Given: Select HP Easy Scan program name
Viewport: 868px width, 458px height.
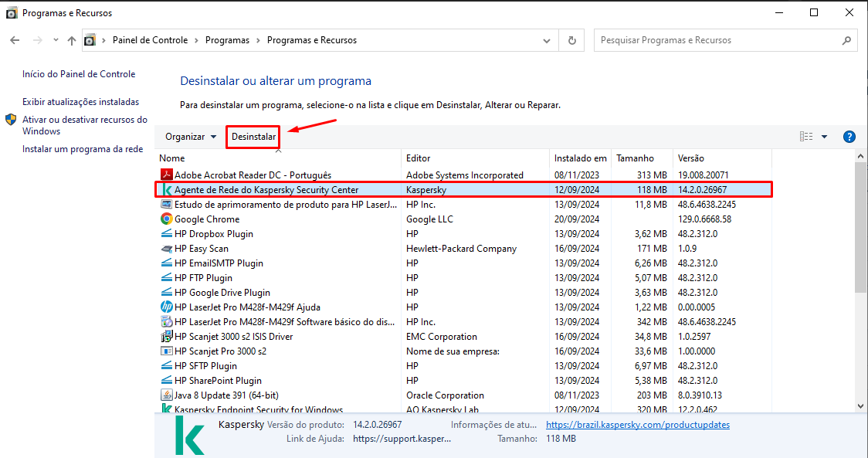Looking at the screenshot, I should click(202, 249).
